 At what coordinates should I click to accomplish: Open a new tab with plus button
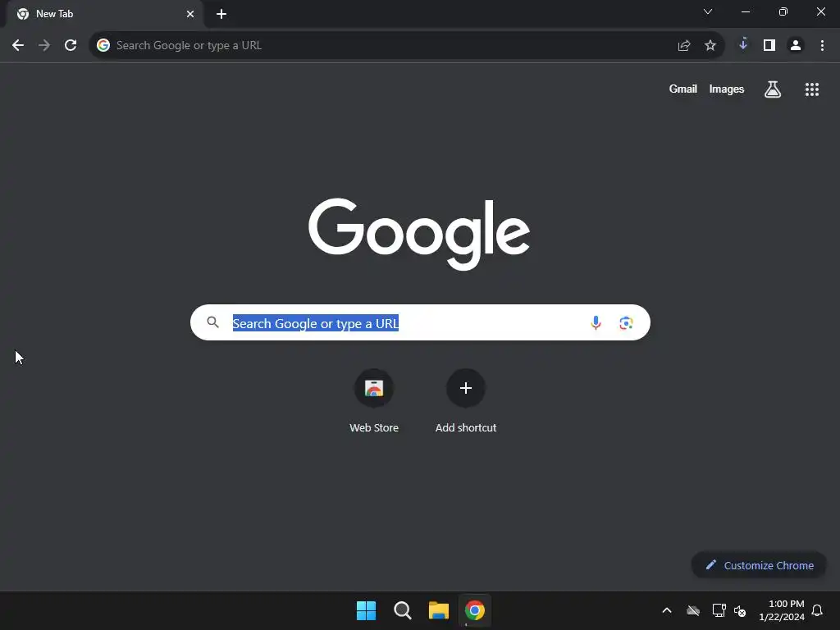tap(221, 14)
